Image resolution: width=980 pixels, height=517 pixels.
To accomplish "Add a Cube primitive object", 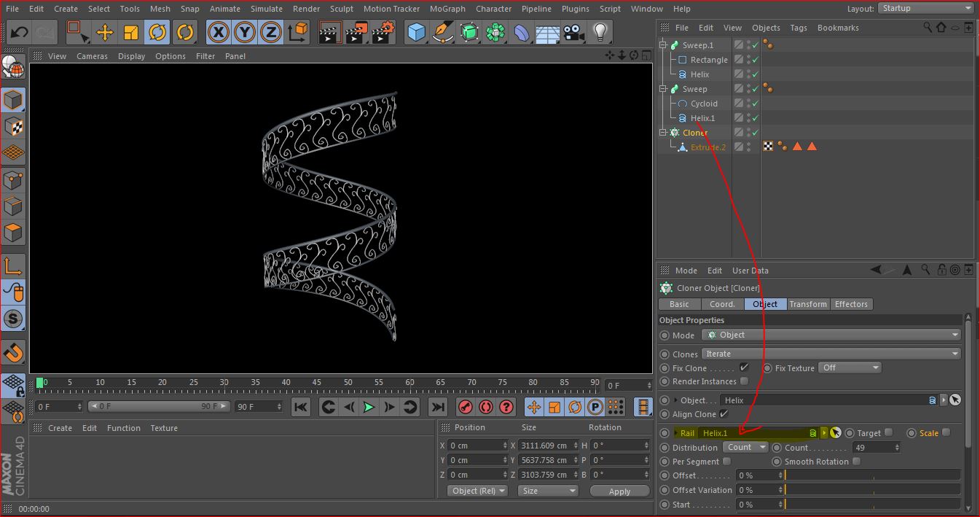I will click(x=416, y=32).
